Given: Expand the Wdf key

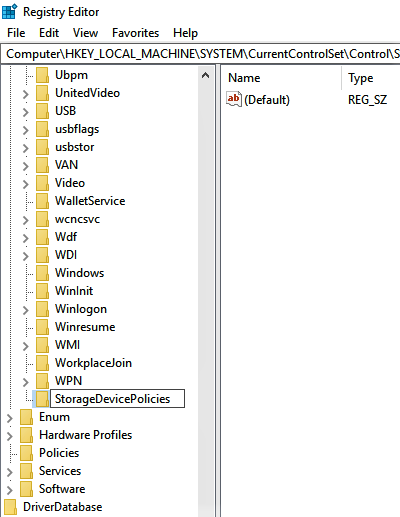Looking at the screenshot, I should tap(26, 238).
